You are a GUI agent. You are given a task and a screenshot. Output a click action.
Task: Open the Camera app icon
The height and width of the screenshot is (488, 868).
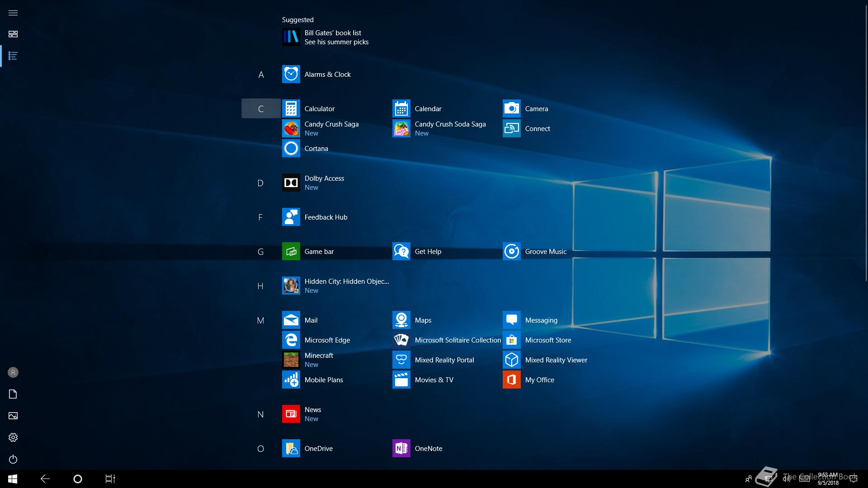click(511, 108)
